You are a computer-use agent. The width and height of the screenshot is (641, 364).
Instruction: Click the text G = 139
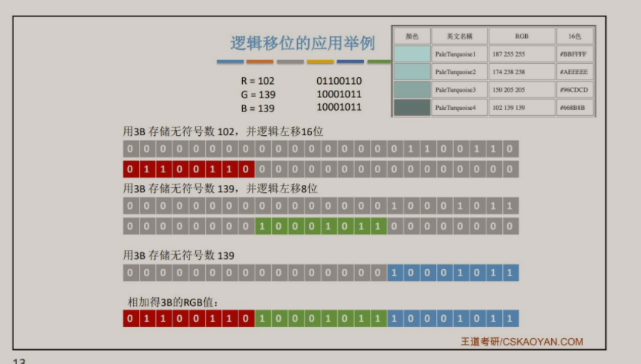tap(258, 95)
